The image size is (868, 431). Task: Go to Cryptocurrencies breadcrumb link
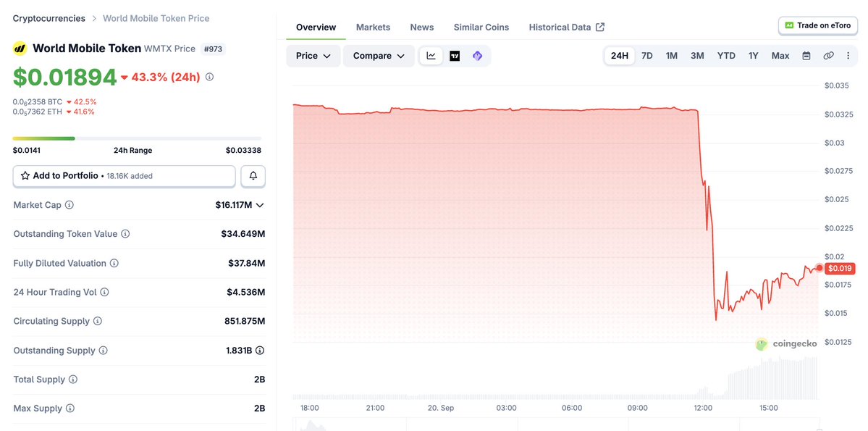[49, 18]
